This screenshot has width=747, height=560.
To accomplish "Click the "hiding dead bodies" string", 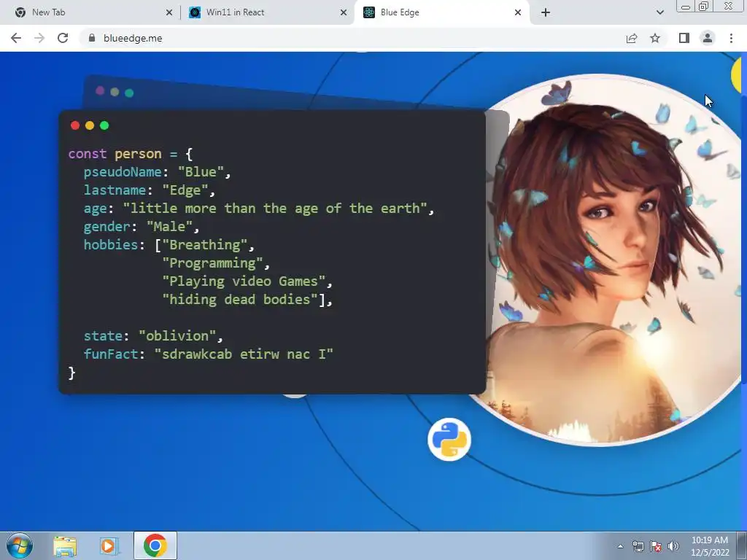I will click(x=239, y=299).
